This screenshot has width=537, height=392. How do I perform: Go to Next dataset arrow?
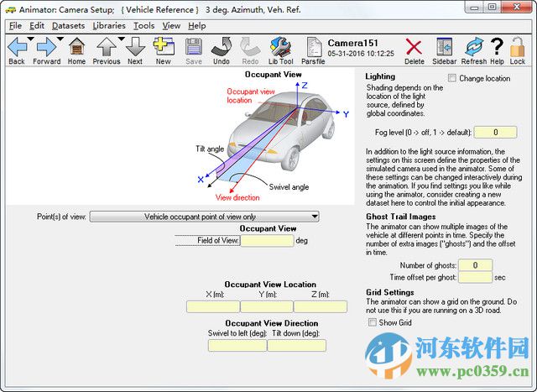[x=135, y=47]
